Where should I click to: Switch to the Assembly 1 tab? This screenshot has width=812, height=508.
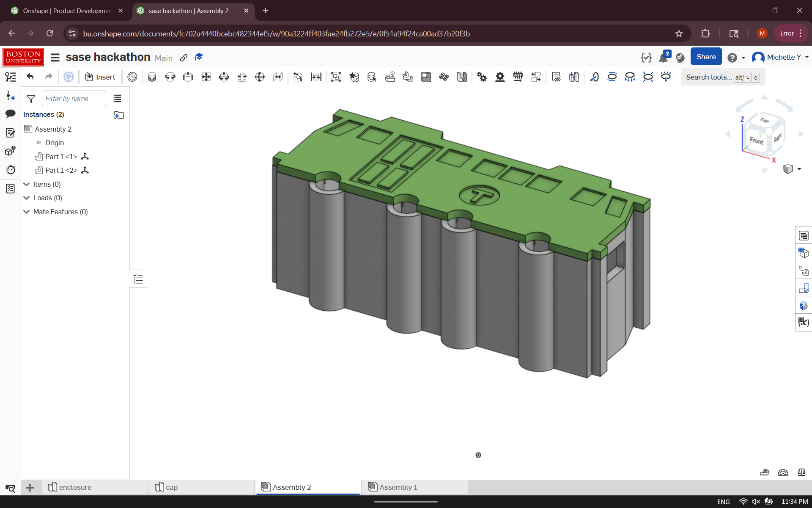pos(398,487)
